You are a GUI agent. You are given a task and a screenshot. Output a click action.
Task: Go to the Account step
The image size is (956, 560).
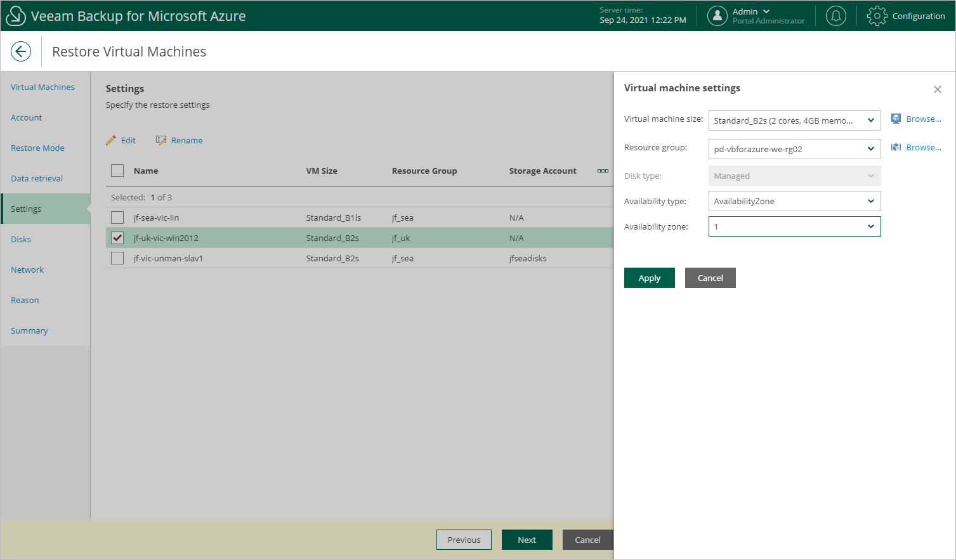click(x=26, y=117)
